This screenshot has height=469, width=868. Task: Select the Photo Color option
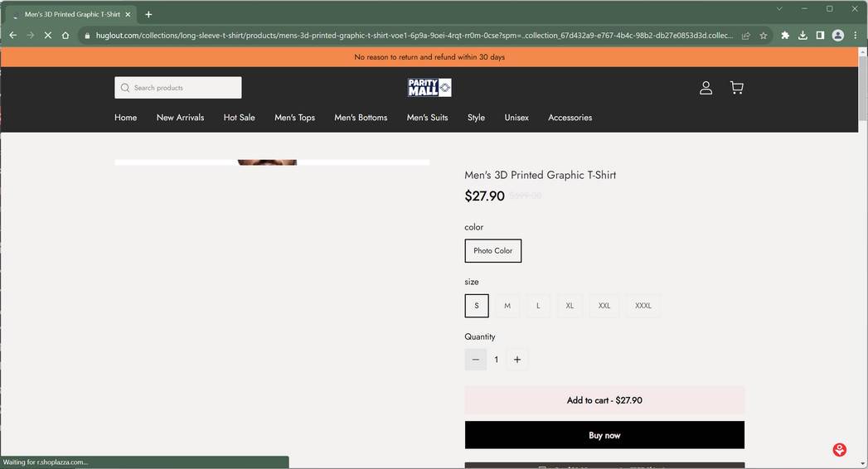pyautogui.click(x=493, y=250)
